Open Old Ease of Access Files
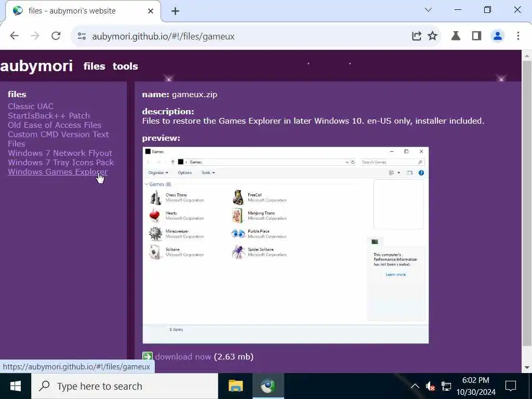The width and height of the screenshot is (532, 399). (55, 125)
